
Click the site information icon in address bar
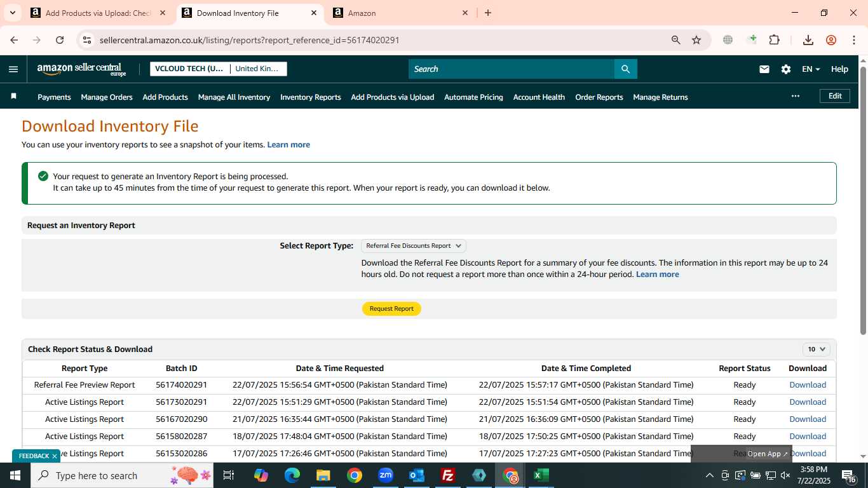87,40
